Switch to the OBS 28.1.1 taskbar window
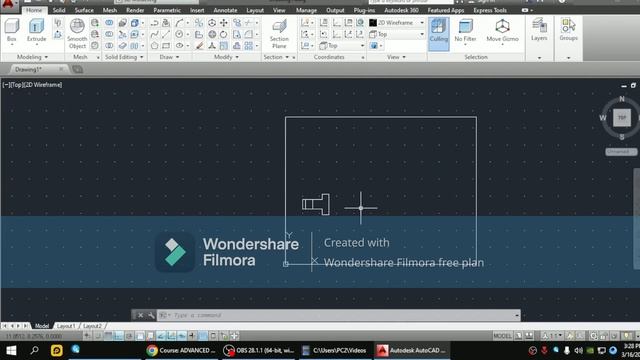 [259, 351]
